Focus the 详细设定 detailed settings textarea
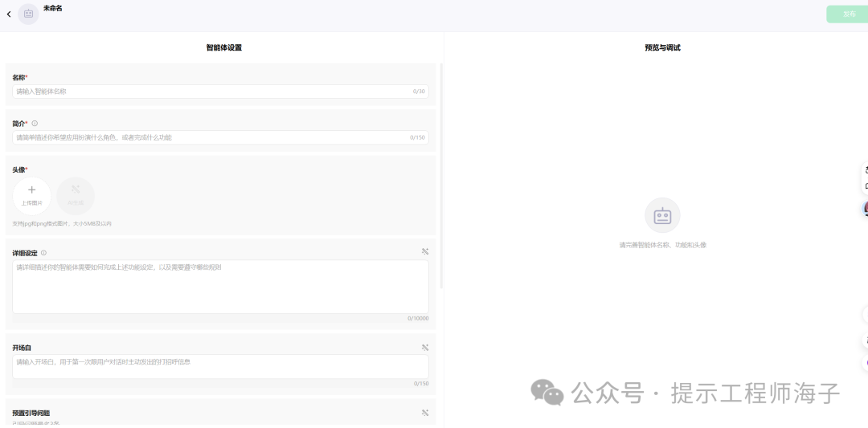This screenshot has height=428, width=868. coord(220,287)
